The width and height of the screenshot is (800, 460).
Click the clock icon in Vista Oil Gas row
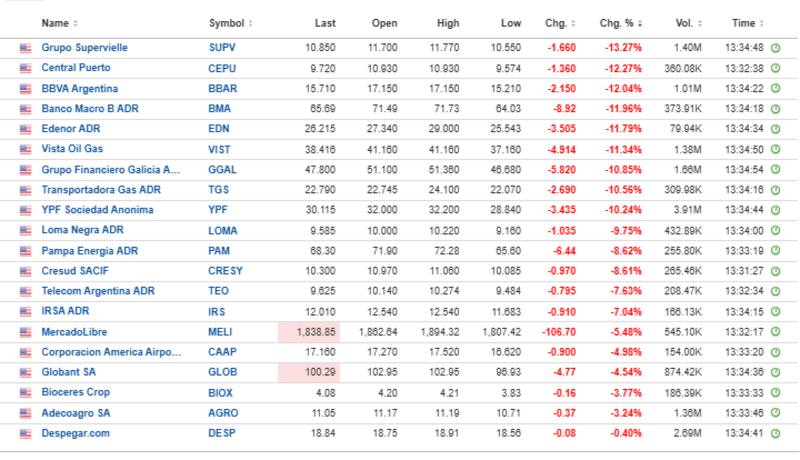tap(776, 149)
